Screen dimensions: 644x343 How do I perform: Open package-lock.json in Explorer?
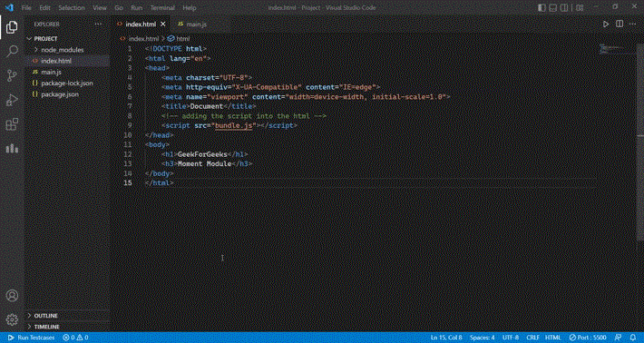(68, 83)
